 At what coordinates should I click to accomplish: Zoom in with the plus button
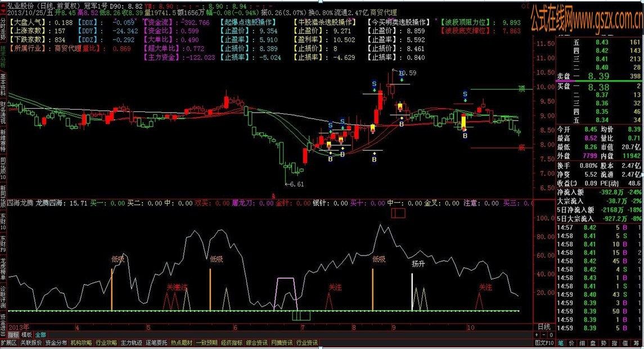point(538,335)
